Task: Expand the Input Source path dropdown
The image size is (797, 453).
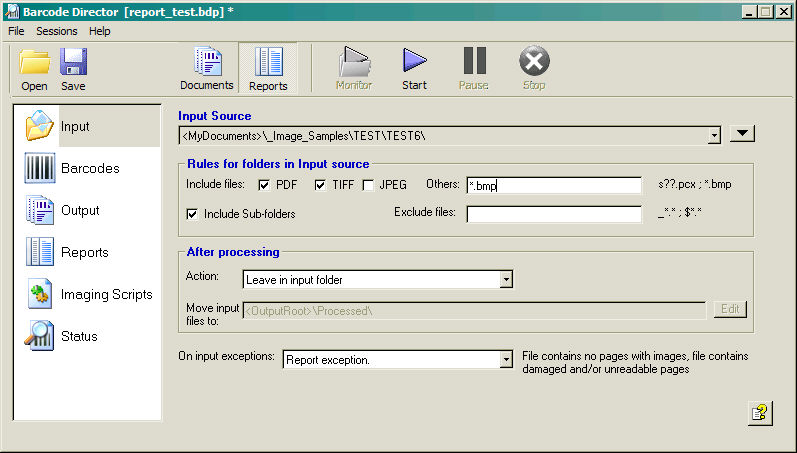Action: (x=714, y=135)
